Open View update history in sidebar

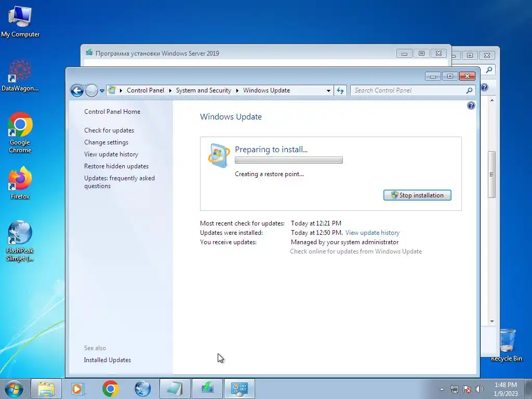pyautogui.click(x=111, y=154)
